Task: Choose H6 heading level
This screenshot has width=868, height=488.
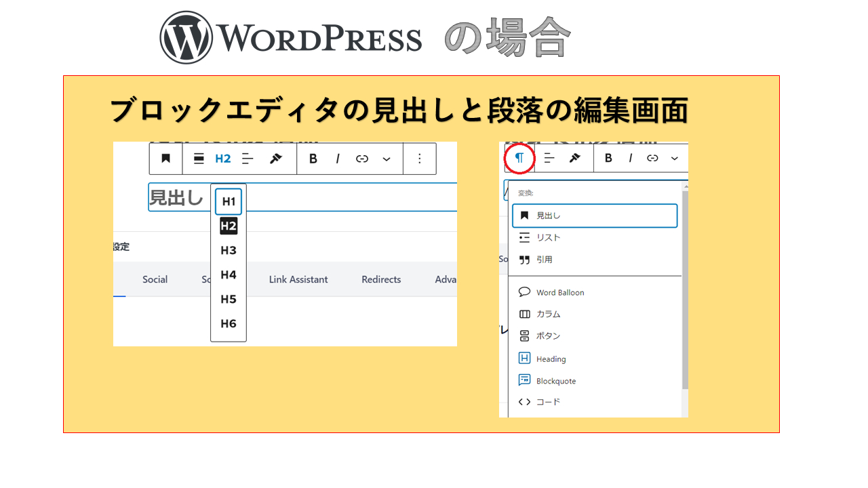Action: coord(229,323)
